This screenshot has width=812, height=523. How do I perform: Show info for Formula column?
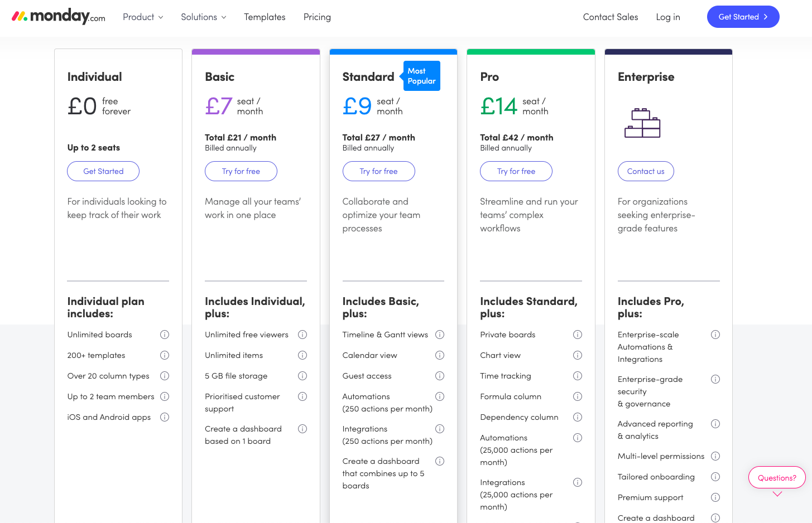[578, 396]
